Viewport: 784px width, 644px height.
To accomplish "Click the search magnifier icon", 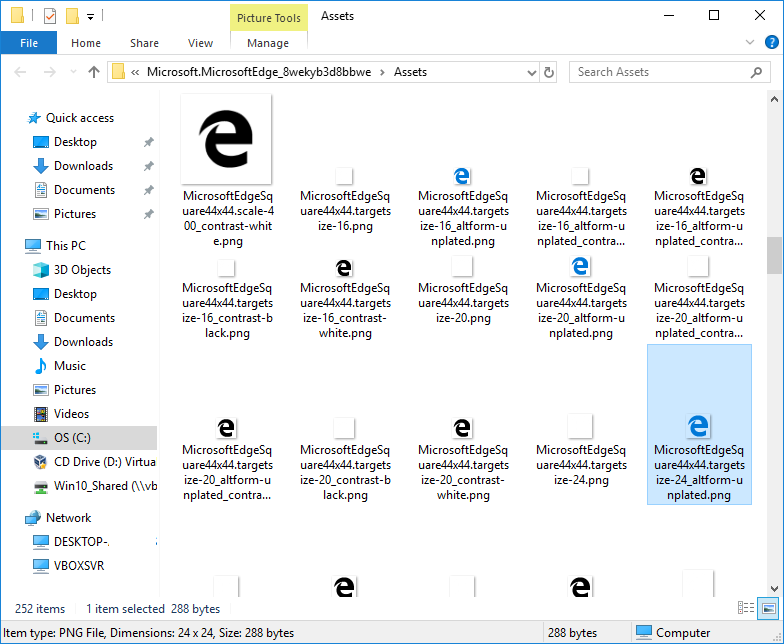I will coord(756,72).
